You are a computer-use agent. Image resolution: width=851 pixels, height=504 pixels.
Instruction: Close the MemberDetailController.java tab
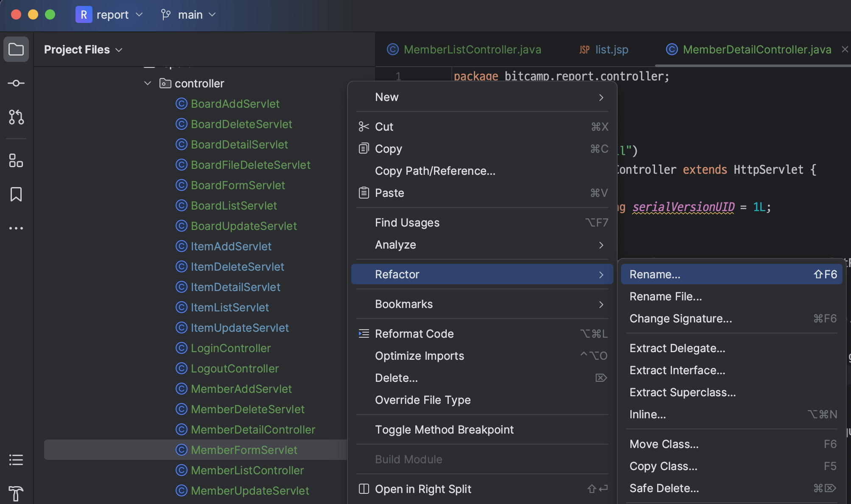click(x=845, y=49)
